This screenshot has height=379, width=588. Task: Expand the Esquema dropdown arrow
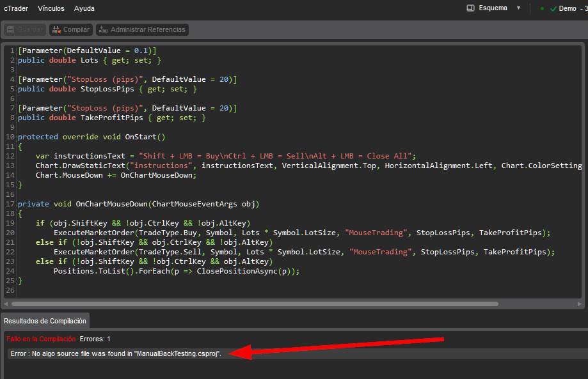(518, 8)
